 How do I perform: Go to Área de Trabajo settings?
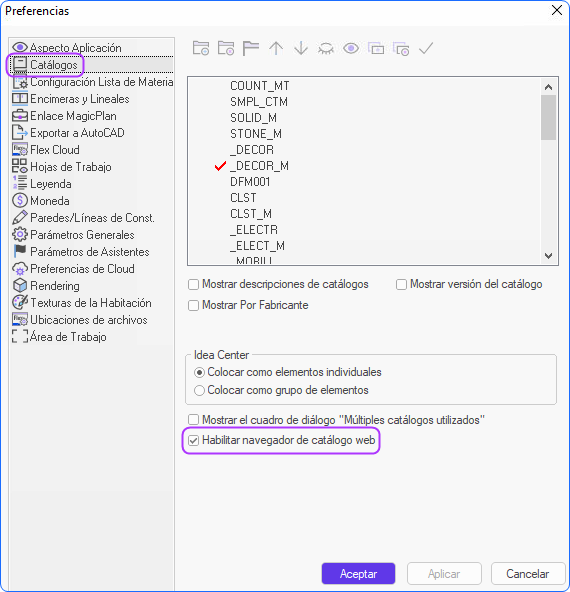(x=68, y=337)
